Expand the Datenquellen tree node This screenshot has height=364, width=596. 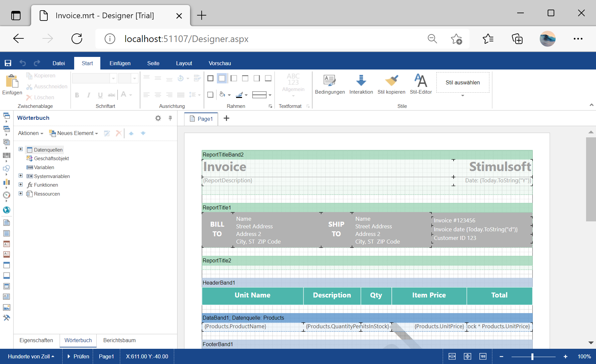point(21,149)
